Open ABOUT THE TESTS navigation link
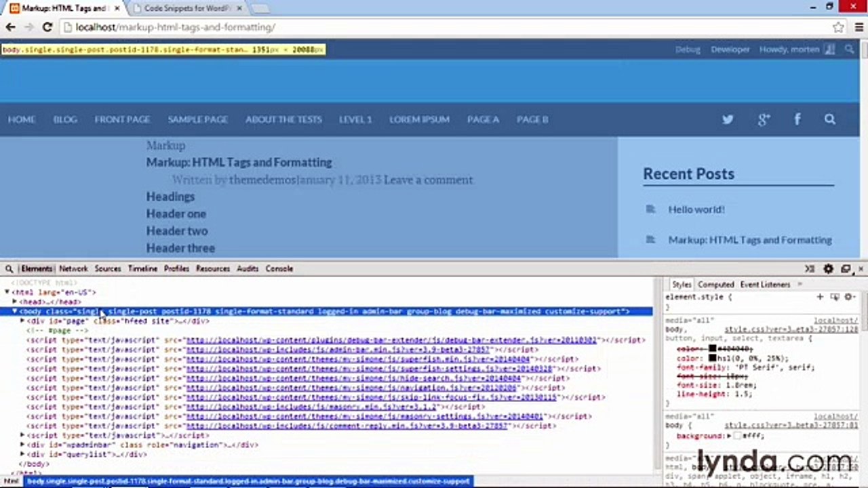 click(283, 119)
